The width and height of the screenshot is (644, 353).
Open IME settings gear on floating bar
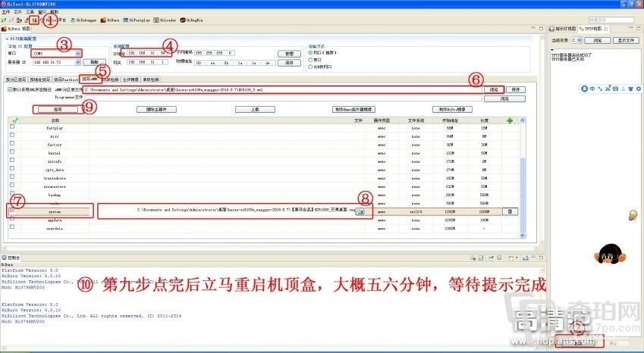(x=638, y=89)
